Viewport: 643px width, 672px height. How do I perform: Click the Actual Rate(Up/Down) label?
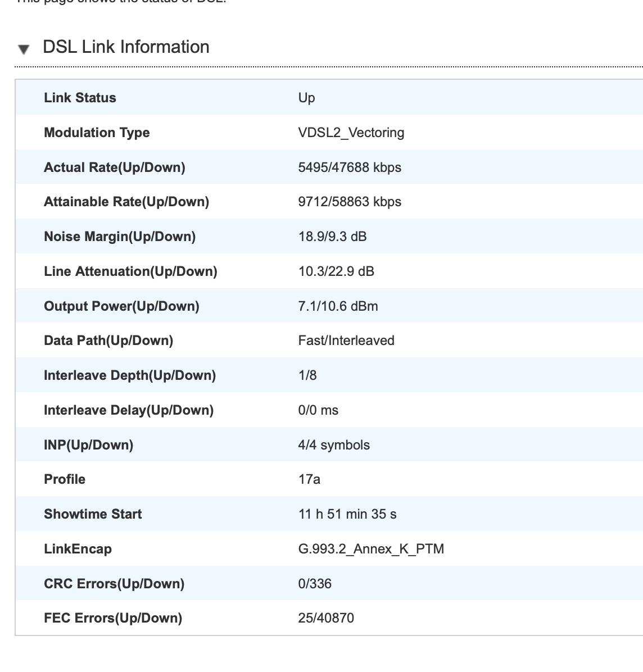click(114, 167)
